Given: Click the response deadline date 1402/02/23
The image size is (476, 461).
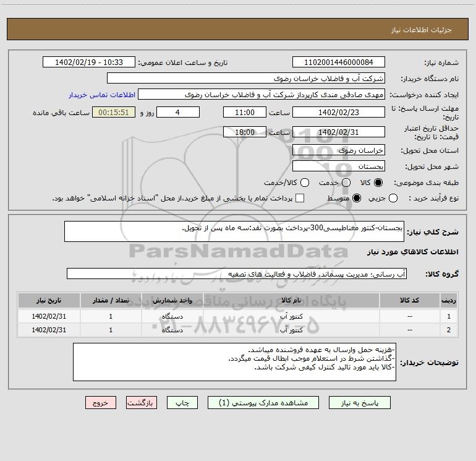Looking at the screenshot, I should point(339,112).
